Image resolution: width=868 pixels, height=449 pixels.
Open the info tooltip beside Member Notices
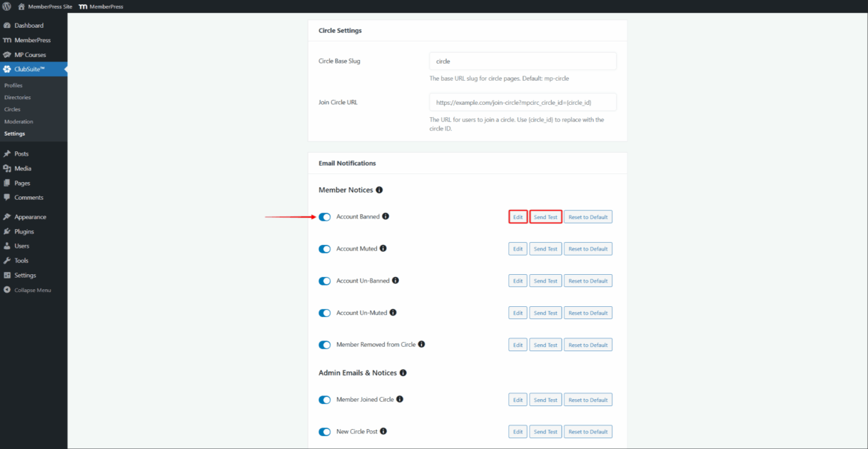pos(379,189)
